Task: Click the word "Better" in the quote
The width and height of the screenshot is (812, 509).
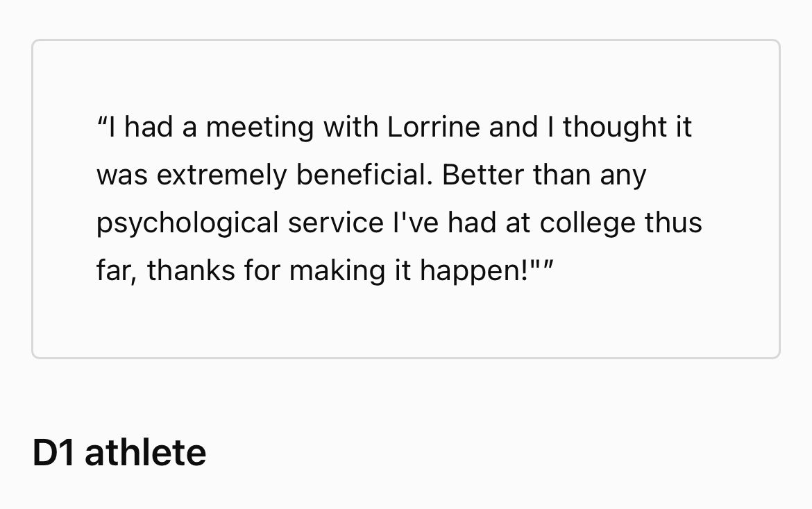Action: [483, 175]
